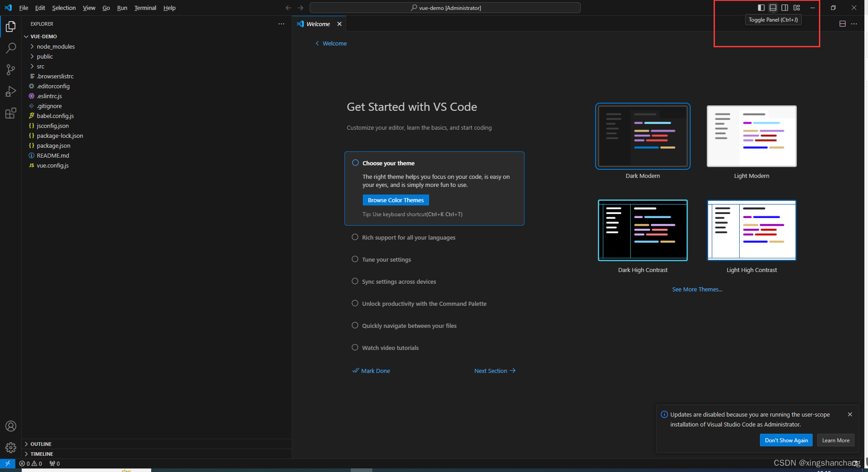Screen dimensions: 868x472
Task: Open the Run and Debug view icon
Action: [11, 91]
